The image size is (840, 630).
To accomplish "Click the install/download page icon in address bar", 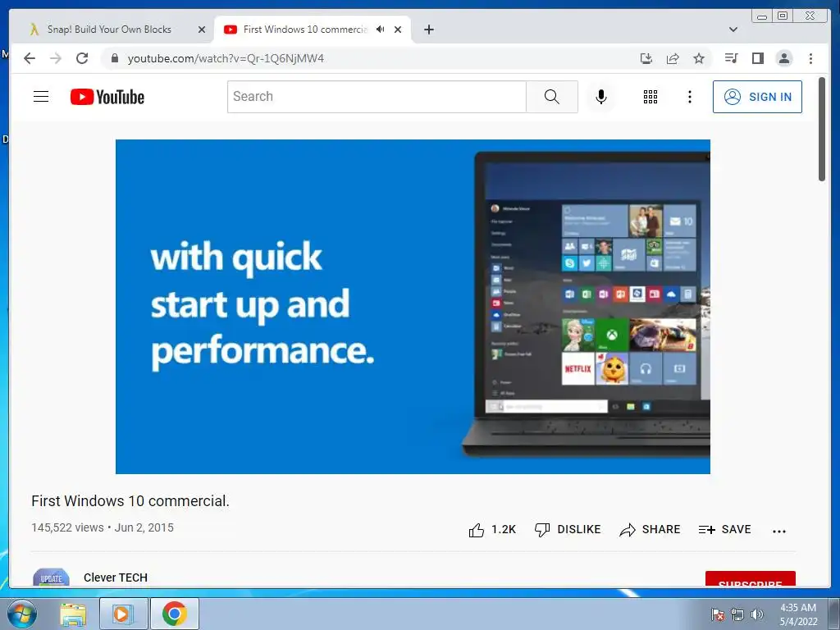I will (x=646, y=58).
